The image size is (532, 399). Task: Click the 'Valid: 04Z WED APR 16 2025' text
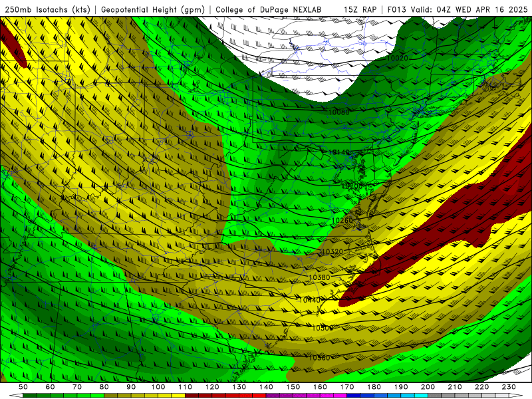click(x=469, y=9)
